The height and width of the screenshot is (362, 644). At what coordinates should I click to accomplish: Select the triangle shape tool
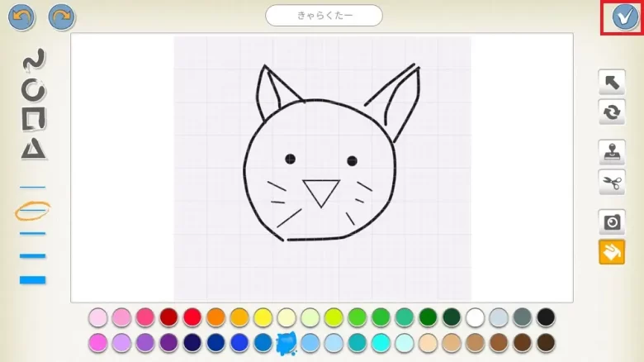click(x=33, y=149)
